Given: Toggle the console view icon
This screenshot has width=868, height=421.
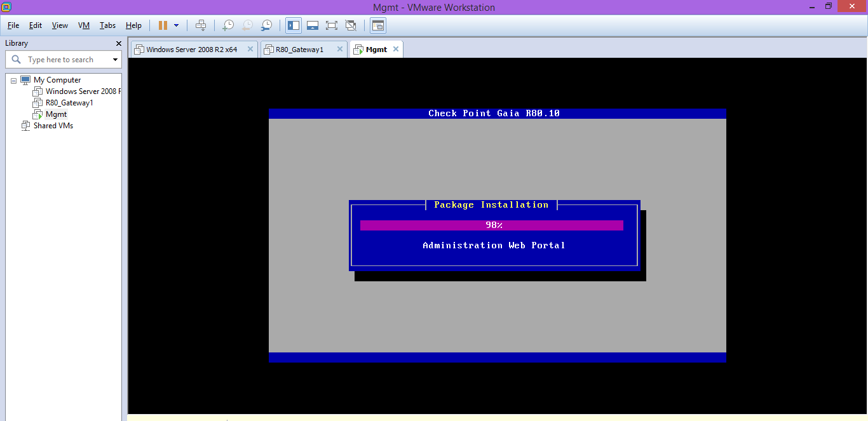Looking at the screenshot, I should pos(378,25).
